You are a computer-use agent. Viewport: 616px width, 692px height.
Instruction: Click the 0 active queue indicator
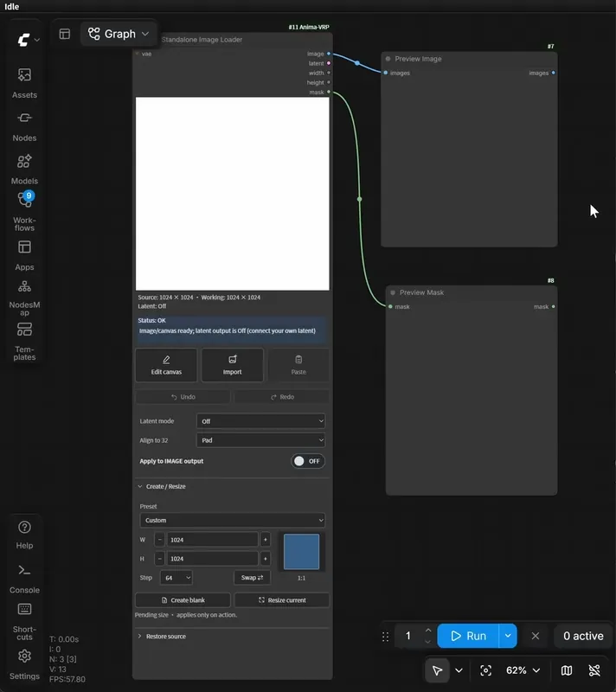click(x=583, y=636)
